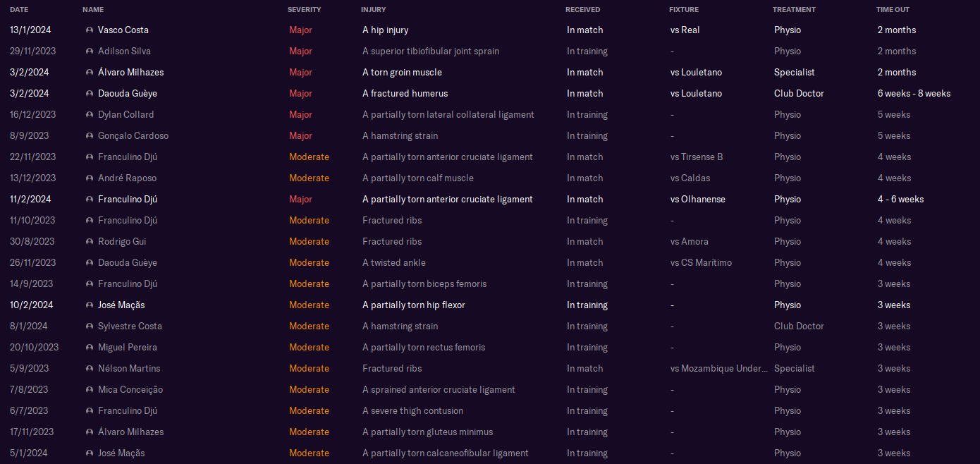Viewport: 980px width, 464px height.
Task: Open Mica Conceição's player profile
Action: pos(130,390)
